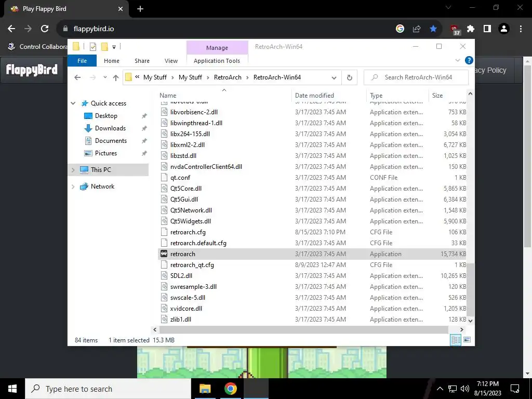Image resolution: width=532 pixels, height=399 pixels.
Task: Open Chrome extensions puzzle icon
Action: point(471,29)
